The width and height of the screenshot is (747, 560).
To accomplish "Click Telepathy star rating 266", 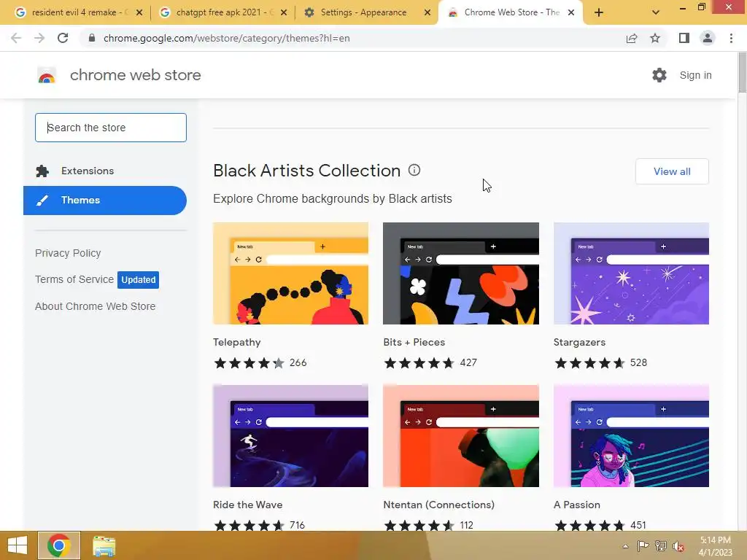I will click(x=260, y=363).
